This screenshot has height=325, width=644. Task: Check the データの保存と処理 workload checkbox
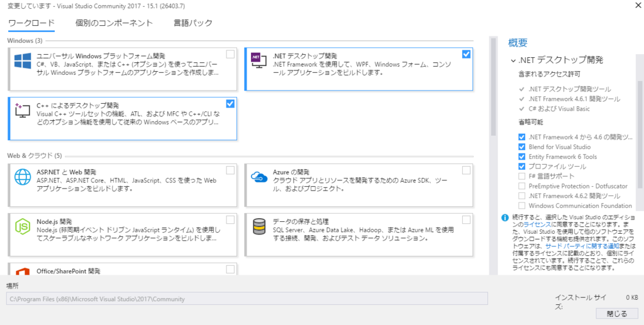coord(466,220)
